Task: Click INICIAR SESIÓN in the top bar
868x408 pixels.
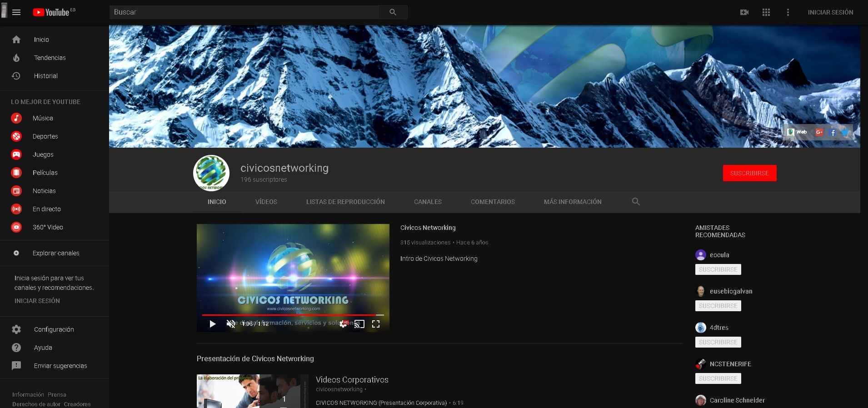Action: point(830,12)
